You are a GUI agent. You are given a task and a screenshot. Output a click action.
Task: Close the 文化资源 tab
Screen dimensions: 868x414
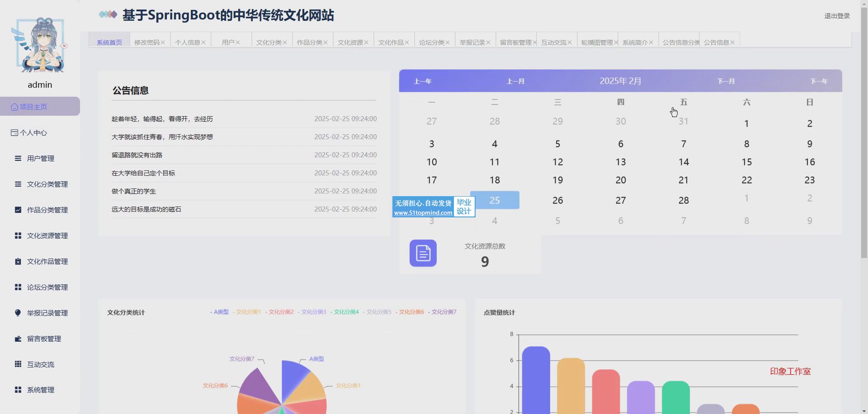tap(366, 42)
